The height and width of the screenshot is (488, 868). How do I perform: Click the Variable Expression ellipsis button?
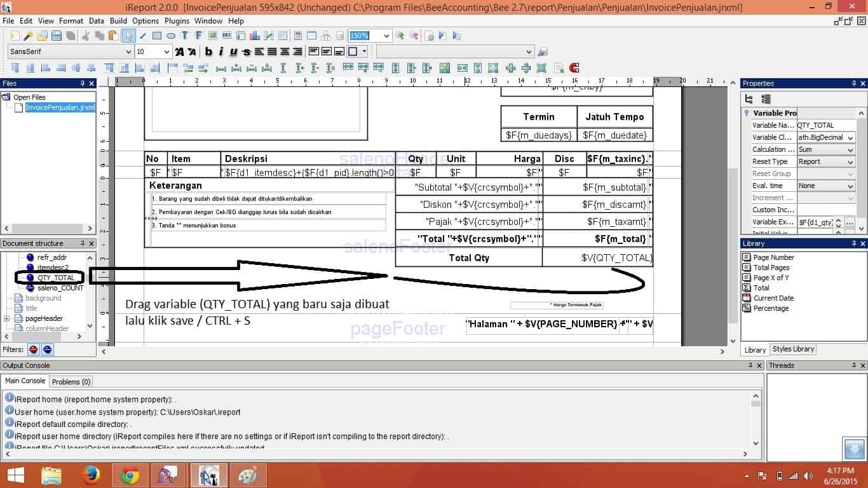click(x=850, y=222)
